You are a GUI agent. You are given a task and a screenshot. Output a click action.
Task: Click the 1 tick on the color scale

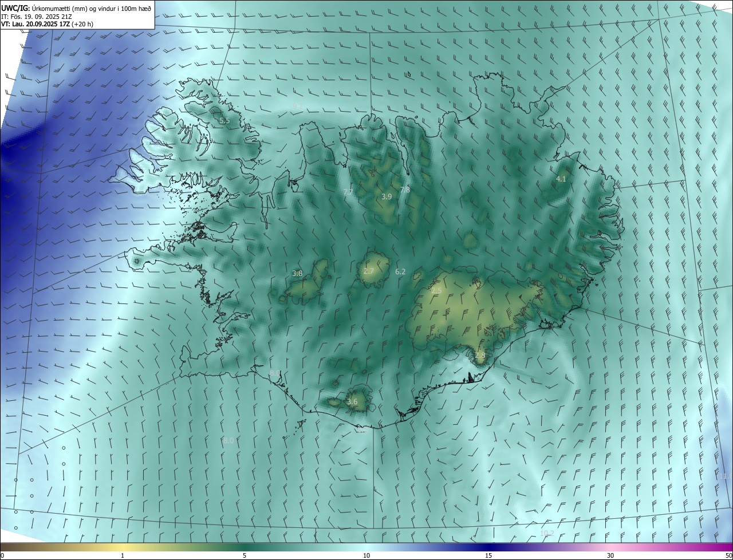click(x=123, y=555)
